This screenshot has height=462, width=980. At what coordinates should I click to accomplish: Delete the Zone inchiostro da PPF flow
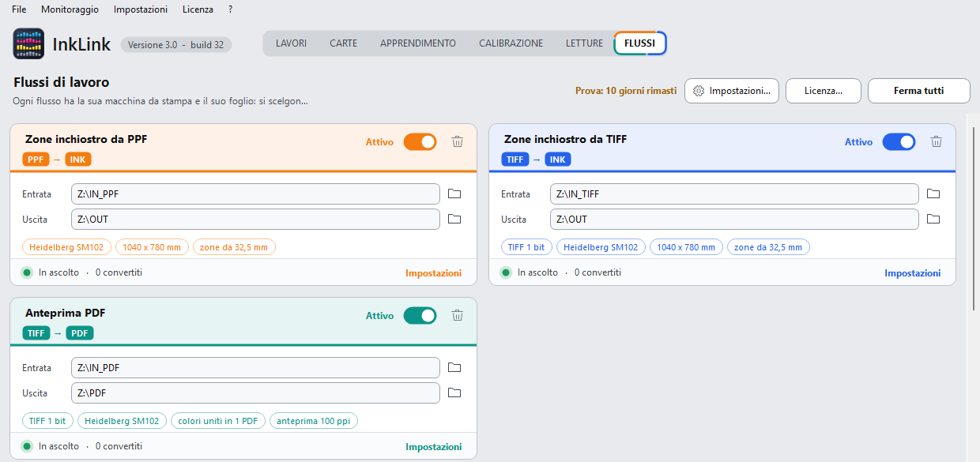457,142
